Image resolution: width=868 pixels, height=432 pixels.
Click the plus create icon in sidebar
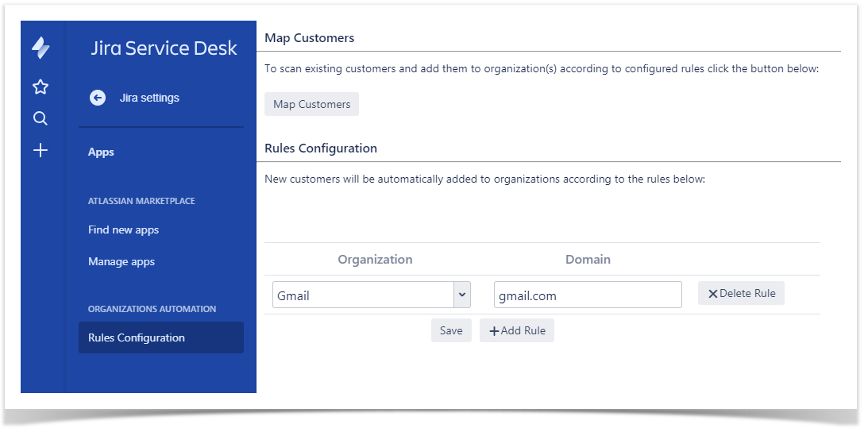click(x=41, y=150)
